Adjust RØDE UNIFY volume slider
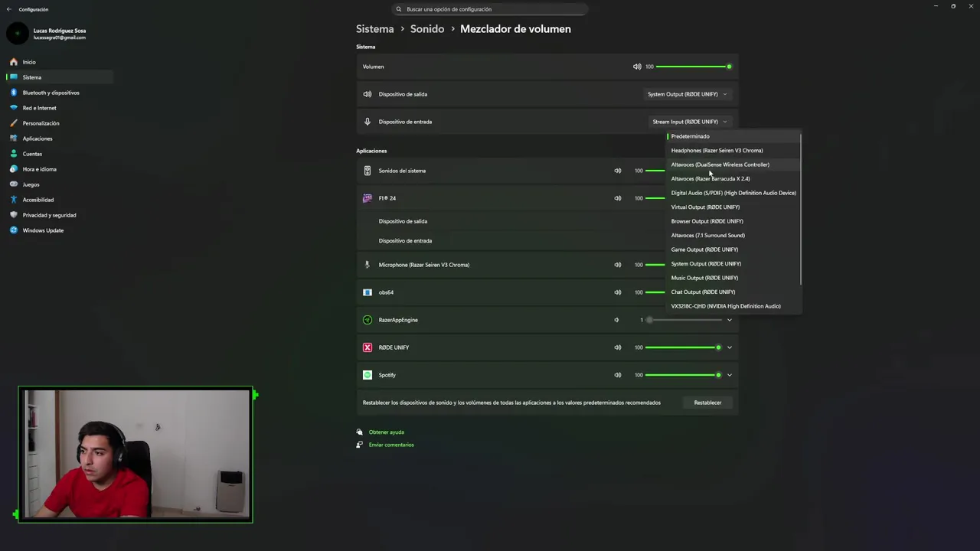Screen dimensions: 980x551 [683, 347]
